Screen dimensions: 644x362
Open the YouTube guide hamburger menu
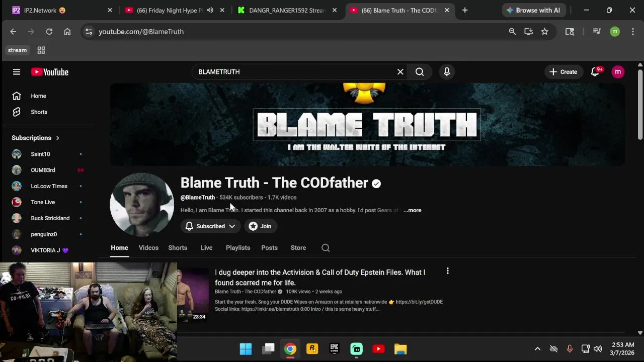[x=17, y=72]
